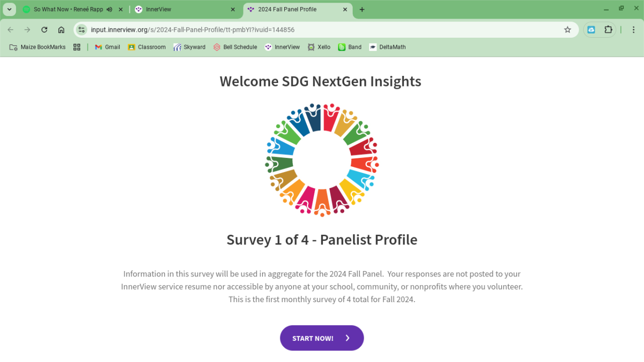This screenshot has width=644, height=362.
Task: Go to the browser home page
Action: 61,30
